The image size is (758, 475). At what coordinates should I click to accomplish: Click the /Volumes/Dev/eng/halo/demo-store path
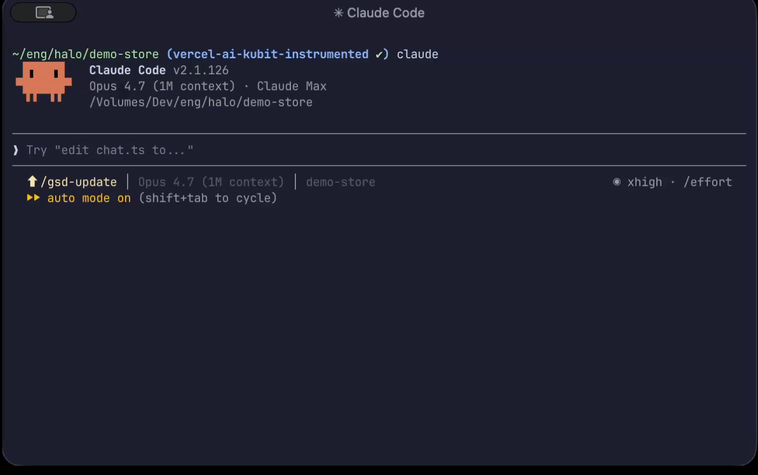tap(201, 102)
